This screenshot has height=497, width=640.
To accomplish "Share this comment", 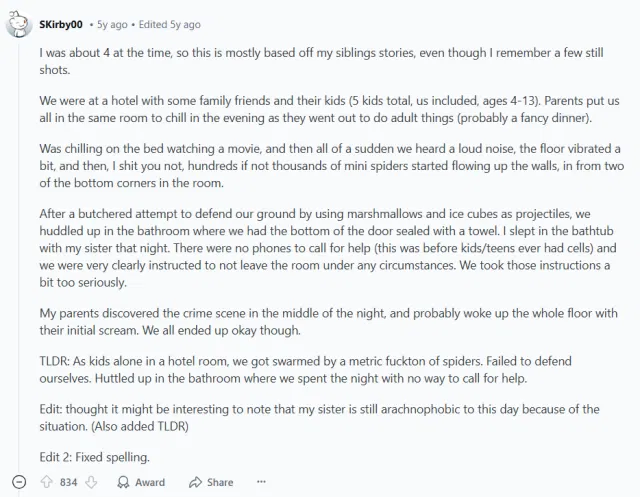I will [x=211, y=482].
